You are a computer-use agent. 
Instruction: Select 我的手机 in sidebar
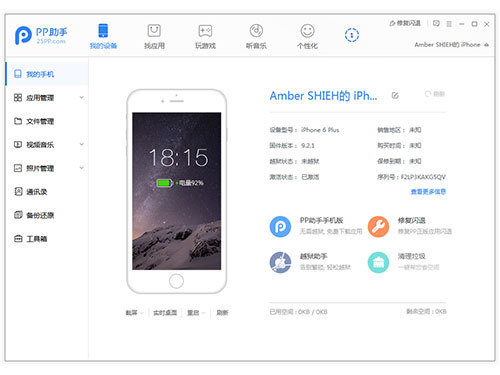point(47,74)
